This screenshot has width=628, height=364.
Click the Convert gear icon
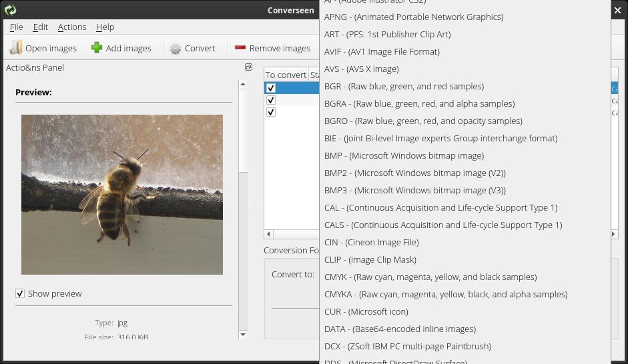(x=176, y=49)
